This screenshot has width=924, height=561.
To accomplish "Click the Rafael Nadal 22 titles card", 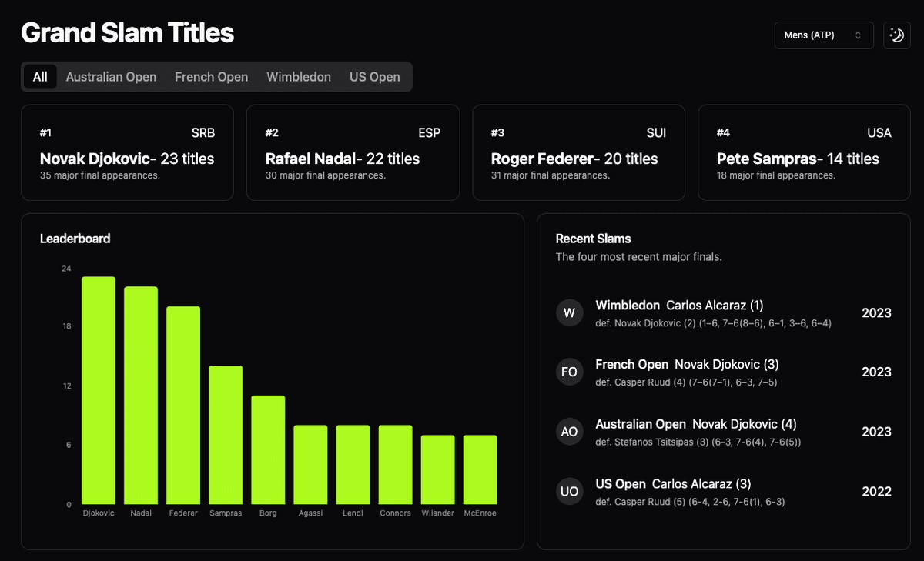I will [x=353, y=152].
